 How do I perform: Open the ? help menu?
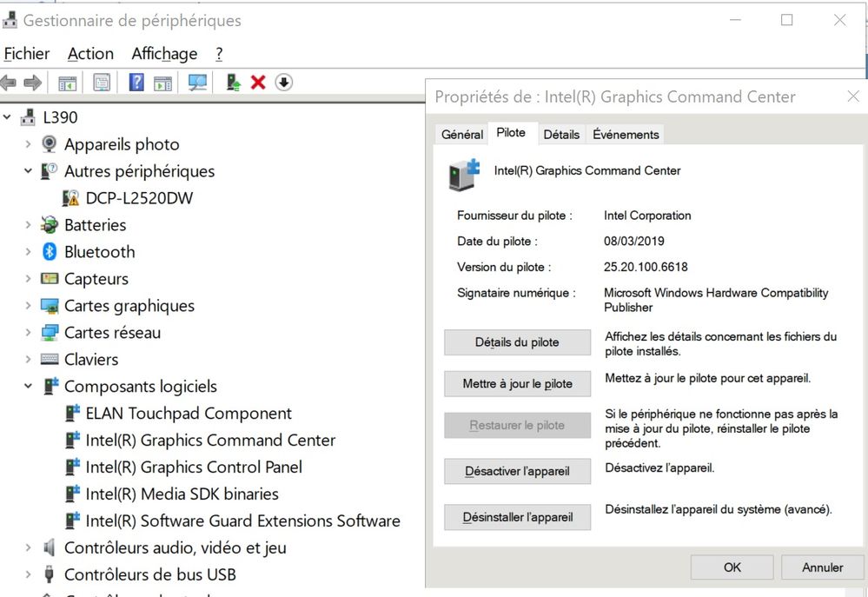point(219,54)
